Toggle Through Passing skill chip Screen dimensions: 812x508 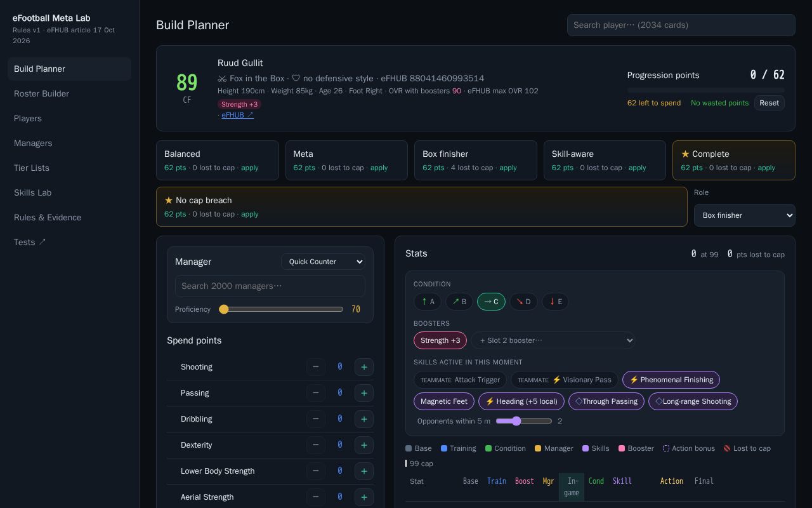[x=606, y=401]
